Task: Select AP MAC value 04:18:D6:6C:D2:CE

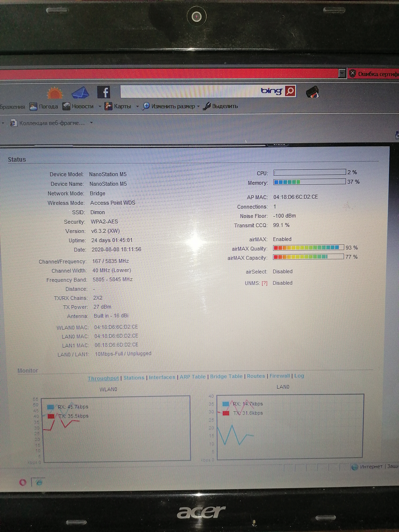Action: click(296, 197)
